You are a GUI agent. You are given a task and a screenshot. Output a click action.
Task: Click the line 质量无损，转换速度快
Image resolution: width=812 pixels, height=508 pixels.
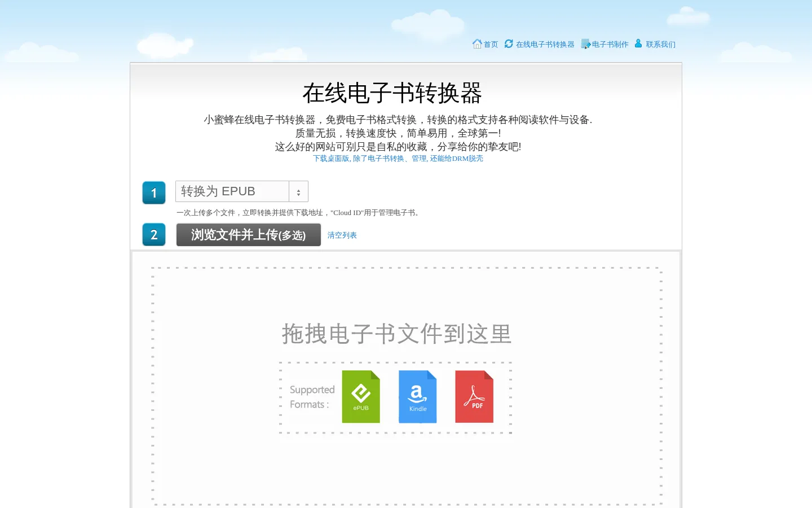[398, 133]
